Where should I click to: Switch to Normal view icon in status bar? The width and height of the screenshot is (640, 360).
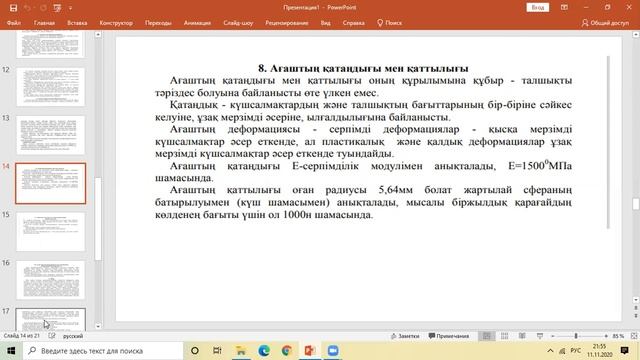(x=487, y=336)
